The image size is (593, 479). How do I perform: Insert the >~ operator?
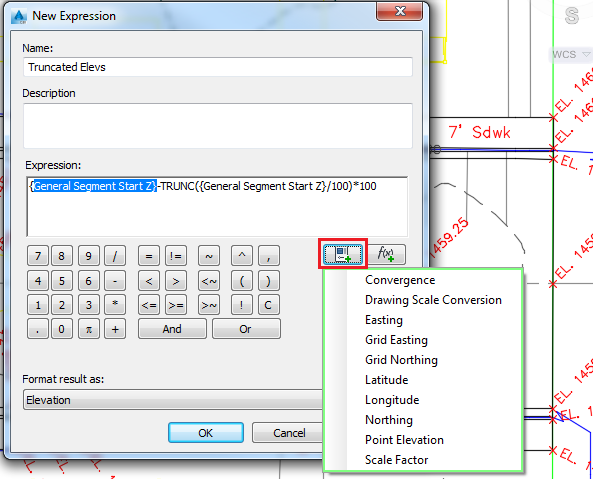pos(209,305)
